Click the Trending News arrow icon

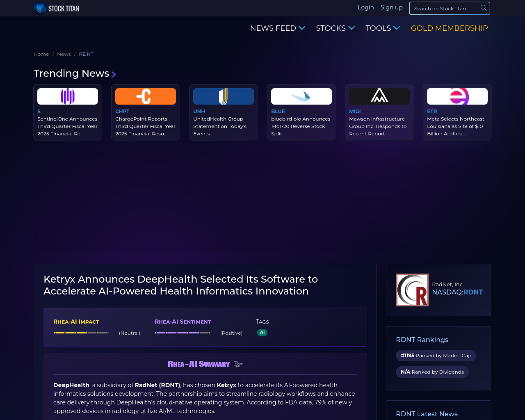point(114,74)
